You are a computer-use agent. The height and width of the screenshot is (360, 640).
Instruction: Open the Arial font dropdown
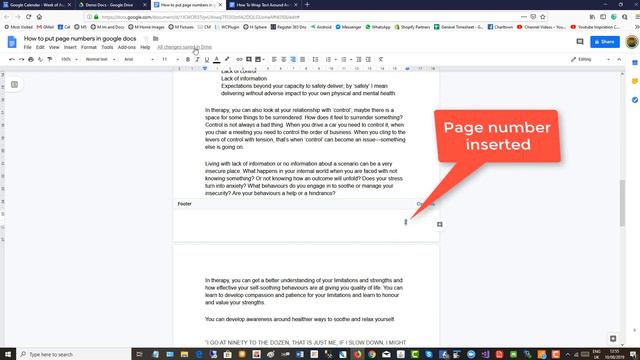tap(139, 60)
